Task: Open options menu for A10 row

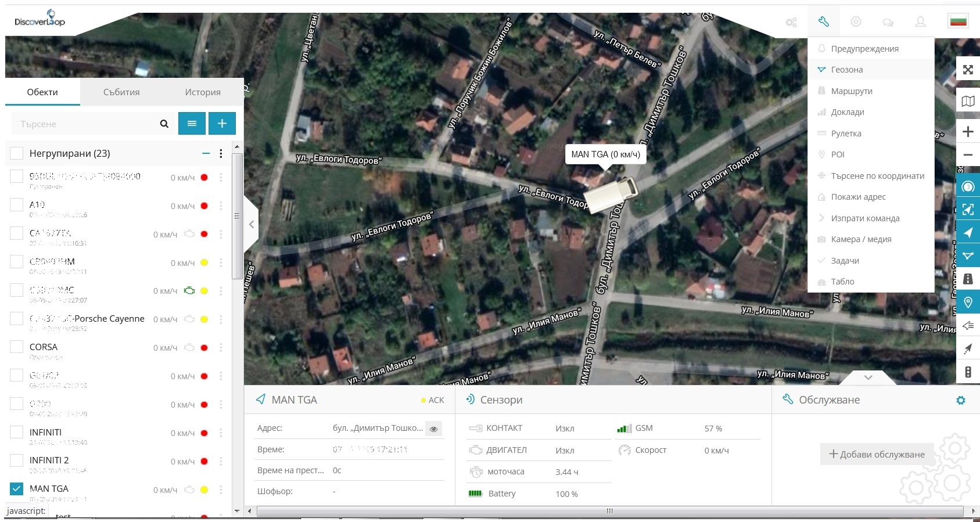Action: [x=221, y=206]
